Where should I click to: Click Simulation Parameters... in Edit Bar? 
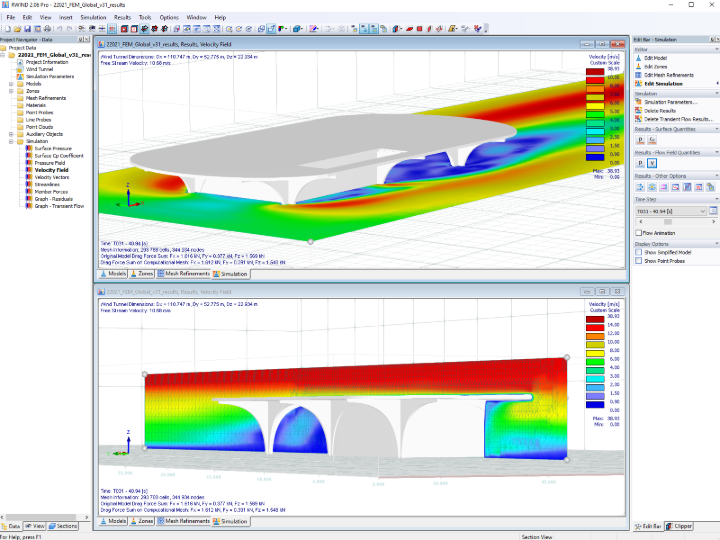(x=670, y=102)
